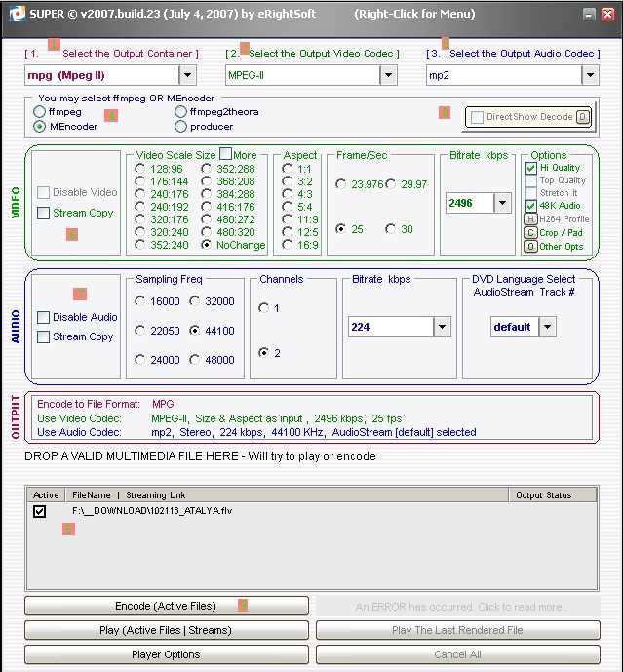Set sampling frequency to 48000

point(196,360)
